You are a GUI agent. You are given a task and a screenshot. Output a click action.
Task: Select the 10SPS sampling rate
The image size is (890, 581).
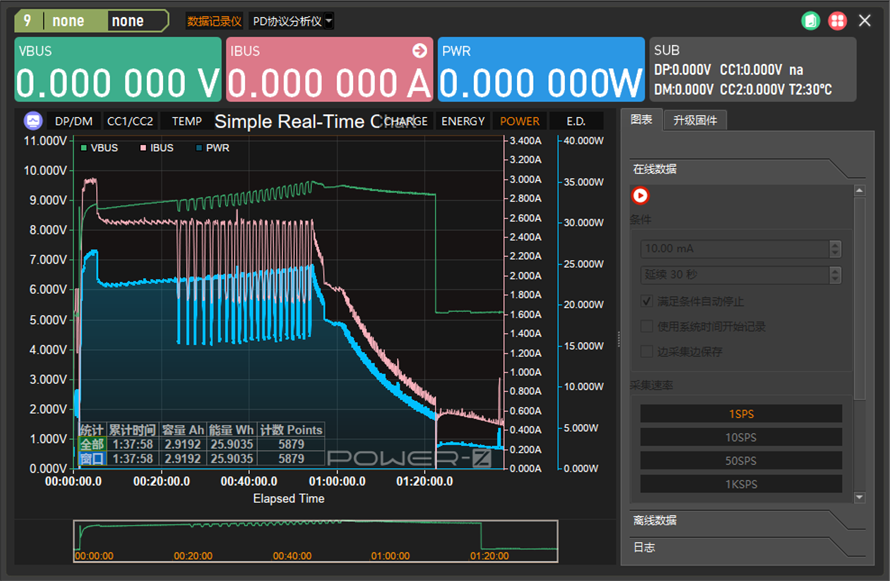click(x=741, y=437)
